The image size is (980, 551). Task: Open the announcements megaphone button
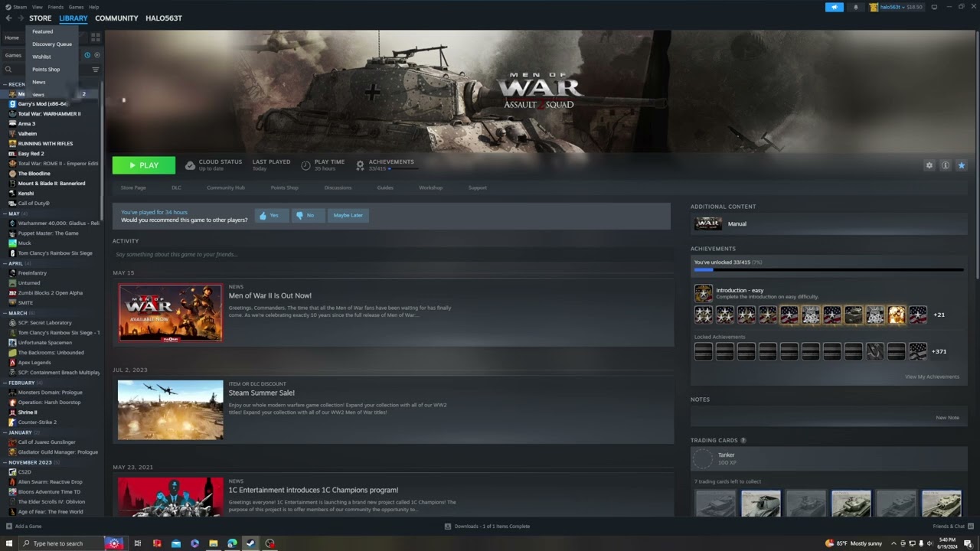[x=835, y=7]
